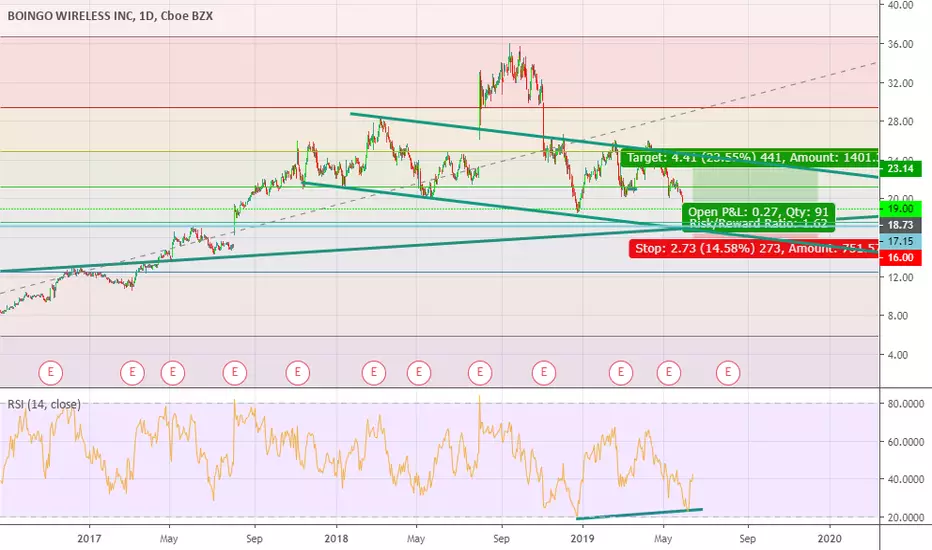Click the red 16.00 stop price tag
The image size is (932, 550).
(900, 257)
